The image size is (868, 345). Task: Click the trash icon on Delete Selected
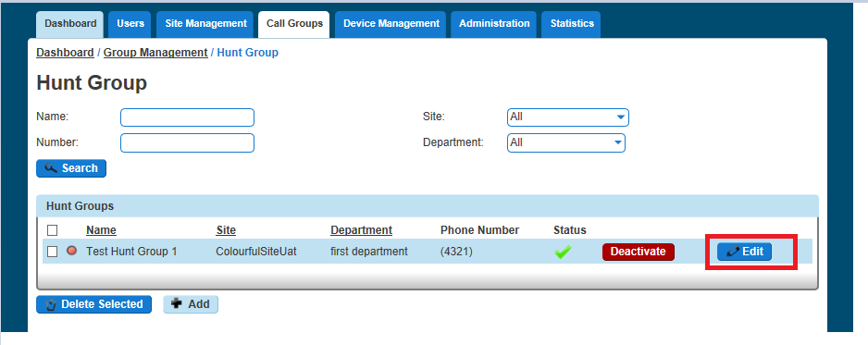point(51,304)
